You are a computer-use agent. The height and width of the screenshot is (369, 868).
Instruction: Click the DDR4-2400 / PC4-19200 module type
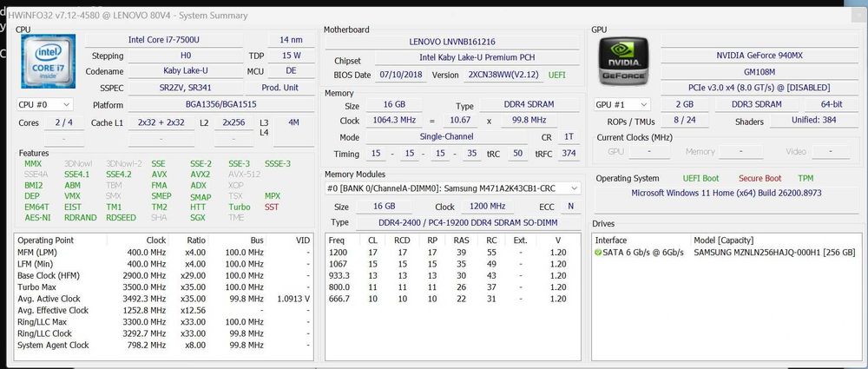467,223
